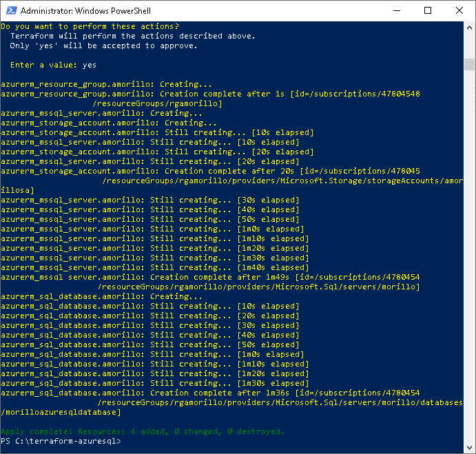Click the vertical scrollbar thumb
The height and width of the screenshot is (454, 476).
[469, 64]
